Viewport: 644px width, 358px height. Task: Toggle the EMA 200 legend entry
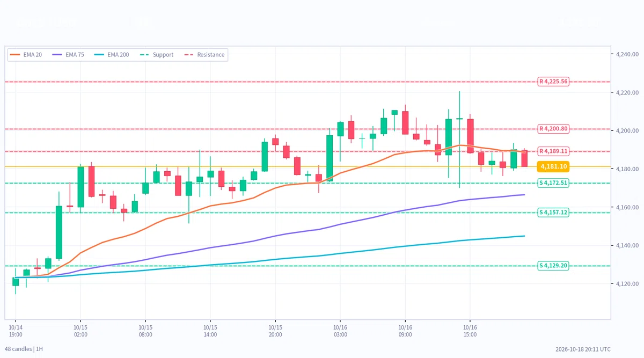pyautogui.click(x=111, y=55)
